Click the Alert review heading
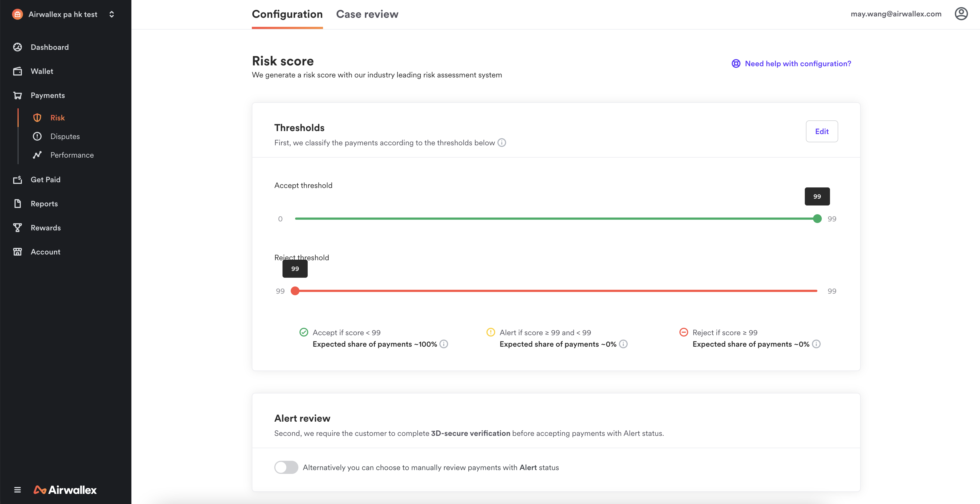Screen dimensions: 980x504 click(x=302, y=418)
